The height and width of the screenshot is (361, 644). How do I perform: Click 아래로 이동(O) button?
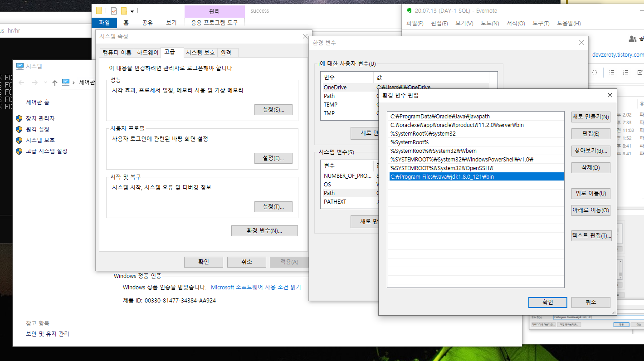click(591, 210)
